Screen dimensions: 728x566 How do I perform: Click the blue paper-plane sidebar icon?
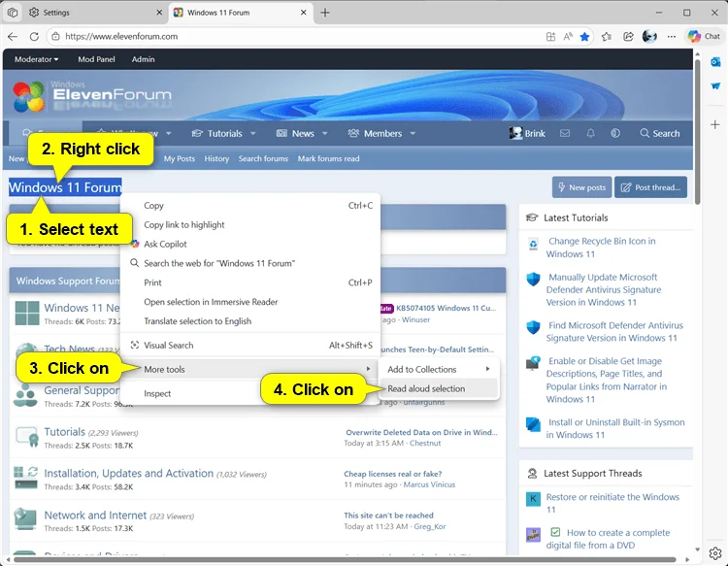715,85
